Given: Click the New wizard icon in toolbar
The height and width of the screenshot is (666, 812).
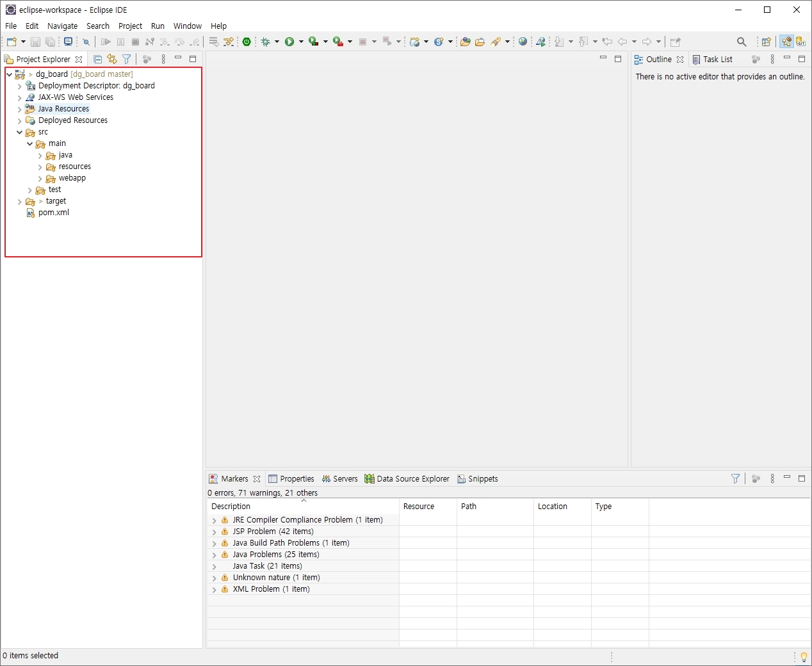Looking at the screenshot, I should pos(11,42).
